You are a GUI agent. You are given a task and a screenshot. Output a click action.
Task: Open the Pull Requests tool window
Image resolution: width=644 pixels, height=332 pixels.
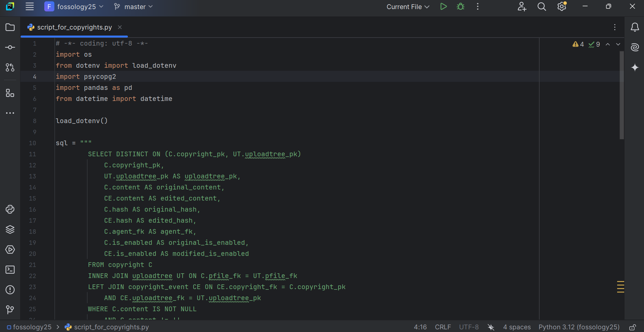(10, 67)
